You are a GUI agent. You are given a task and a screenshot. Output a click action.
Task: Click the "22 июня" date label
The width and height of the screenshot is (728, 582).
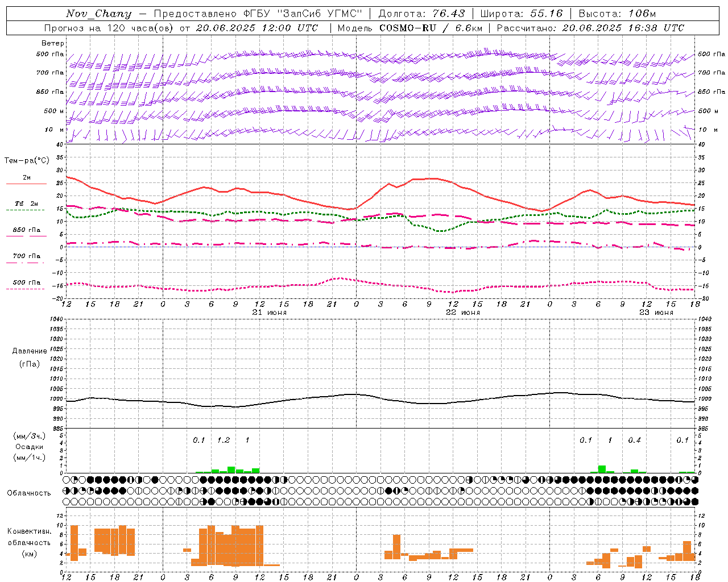[463, 313]
